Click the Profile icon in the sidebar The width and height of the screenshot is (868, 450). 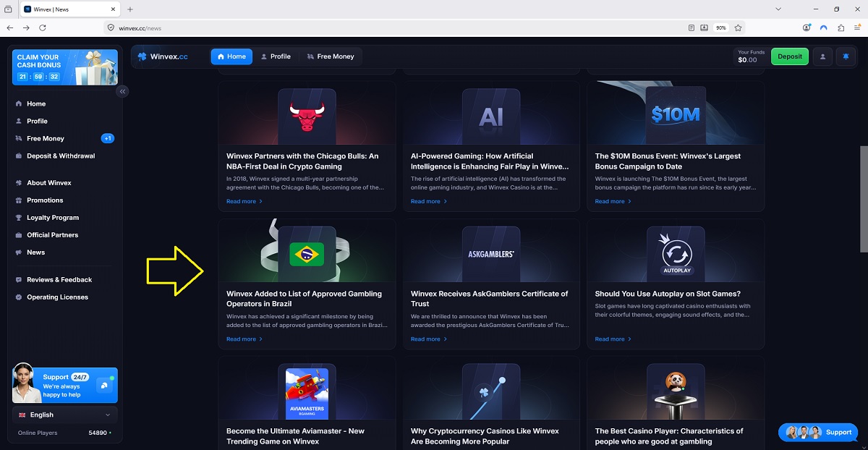pos(19,121)
